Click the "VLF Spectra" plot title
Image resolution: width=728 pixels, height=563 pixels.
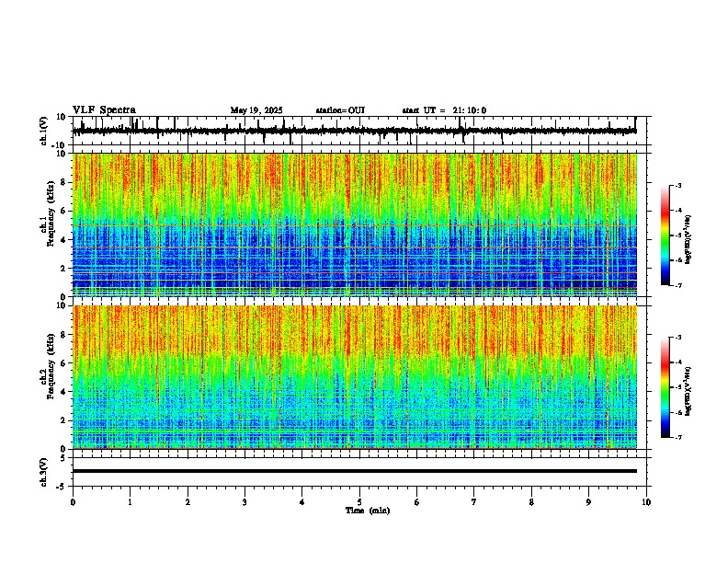pos(104,110)
